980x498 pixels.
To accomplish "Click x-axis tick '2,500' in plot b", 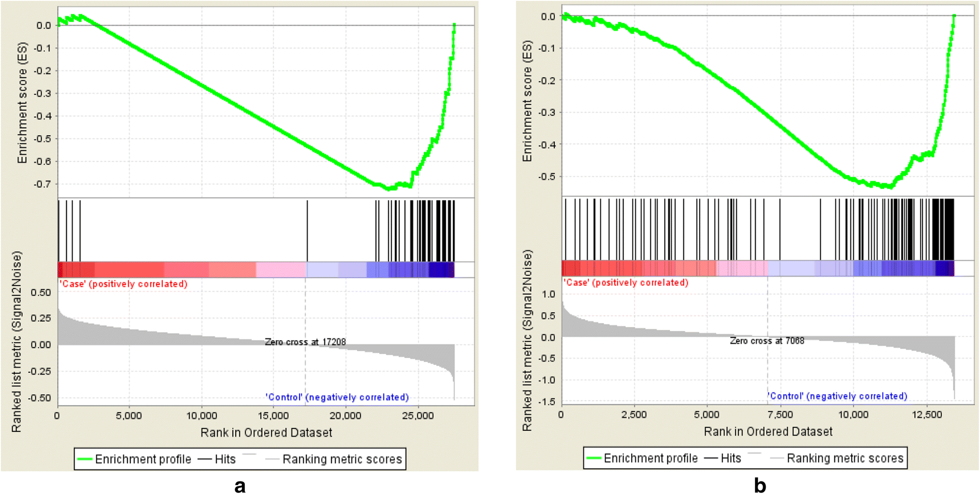I will pos(634,415).
